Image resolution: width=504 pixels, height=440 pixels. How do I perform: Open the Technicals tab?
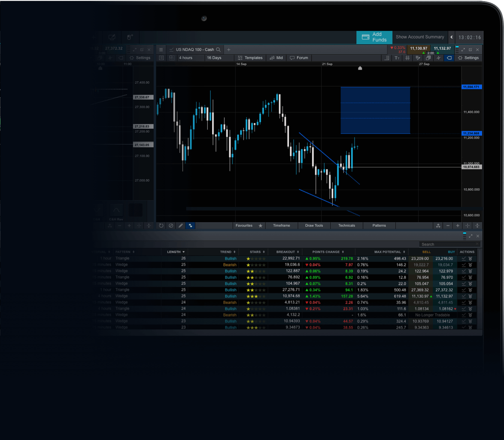coord(347,226)
